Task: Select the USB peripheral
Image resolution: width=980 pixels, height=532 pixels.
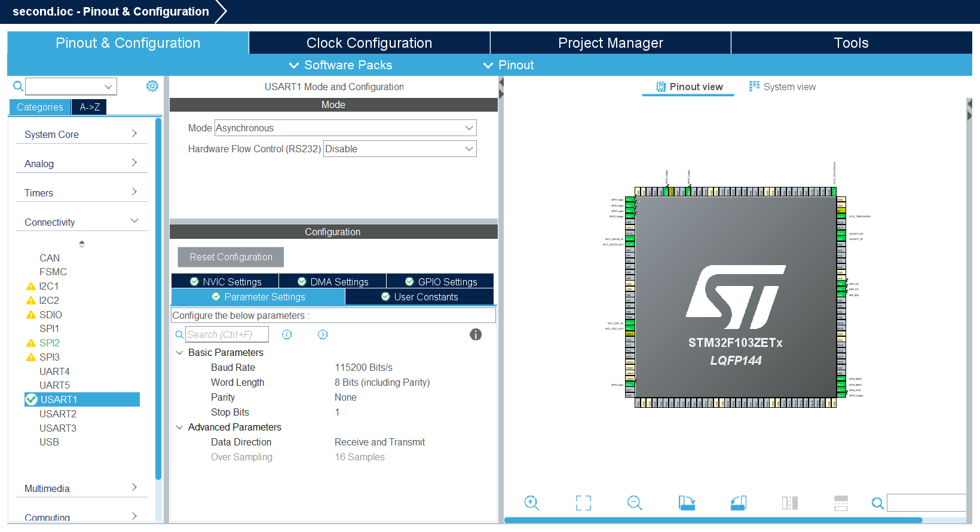Action: point(49,442)
